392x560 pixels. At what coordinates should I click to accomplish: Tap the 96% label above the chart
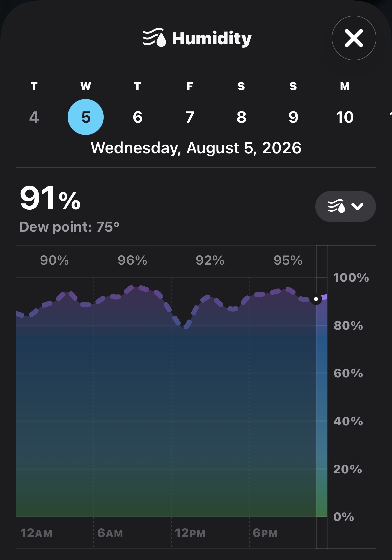click(132, 260)
